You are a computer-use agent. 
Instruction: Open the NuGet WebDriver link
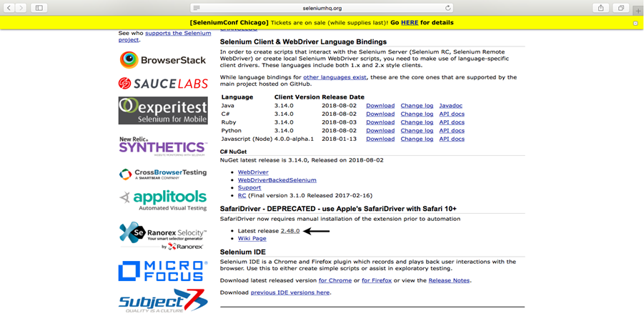pyautogui.click(x=253, y=172)
